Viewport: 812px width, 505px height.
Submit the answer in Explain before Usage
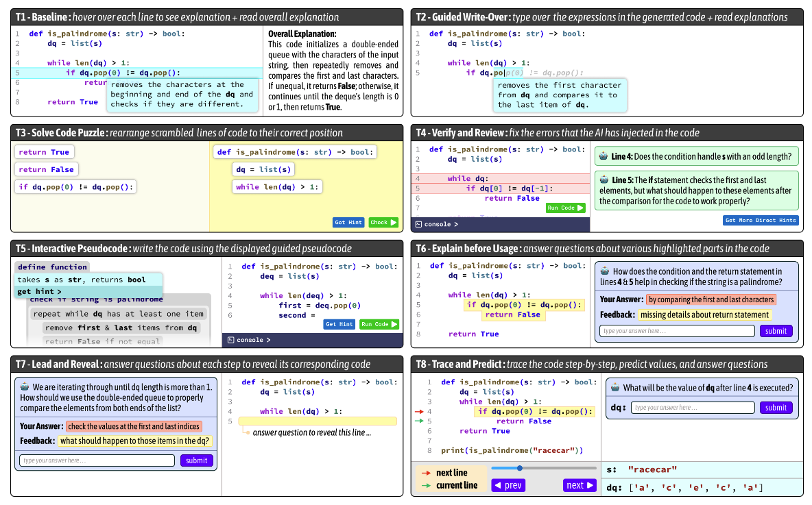776,330
